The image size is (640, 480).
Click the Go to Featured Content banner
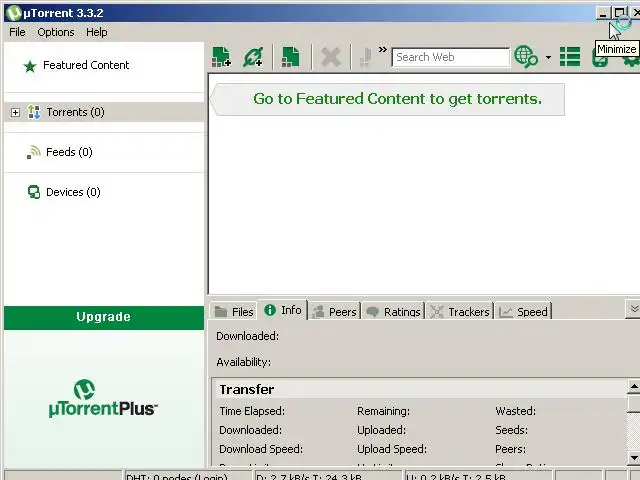(x=387, y=99)
